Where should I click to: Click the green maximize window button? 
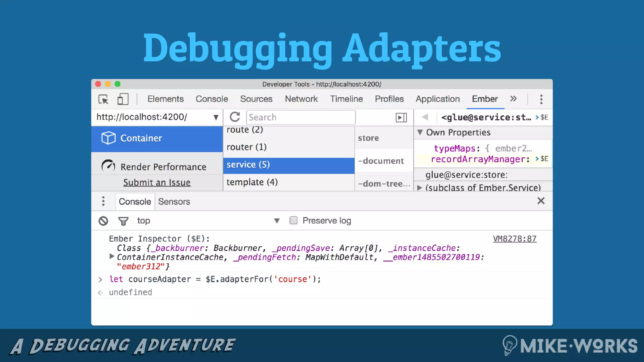pos(118,84)
